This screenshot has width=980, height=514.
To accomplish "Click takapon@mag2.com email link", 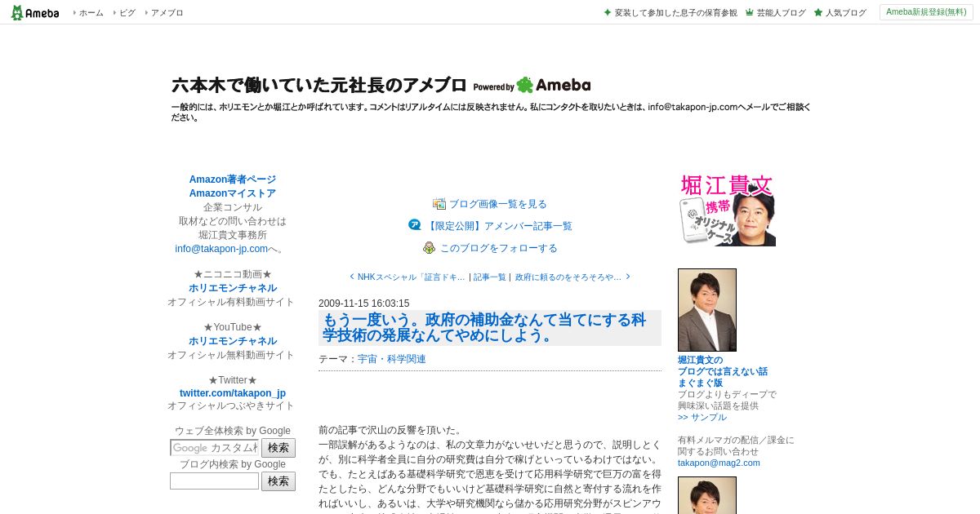I will pos(719,463).
